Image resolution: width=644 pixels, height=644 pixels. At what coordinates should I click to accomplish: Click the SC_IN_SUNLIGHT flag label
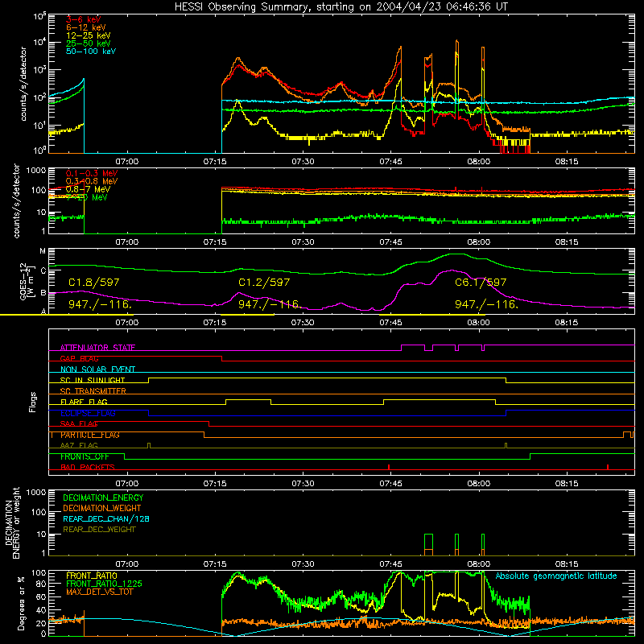tap(92, 380)
